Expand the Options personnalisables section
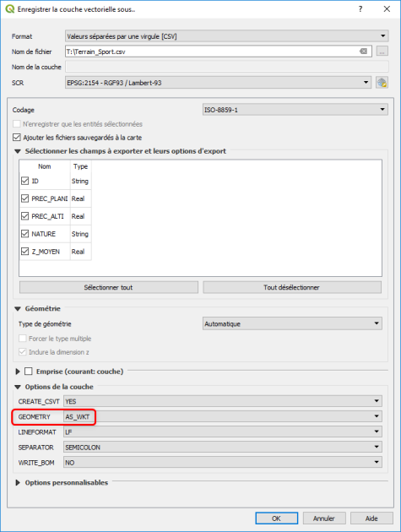401x532 pixels. 18,482
